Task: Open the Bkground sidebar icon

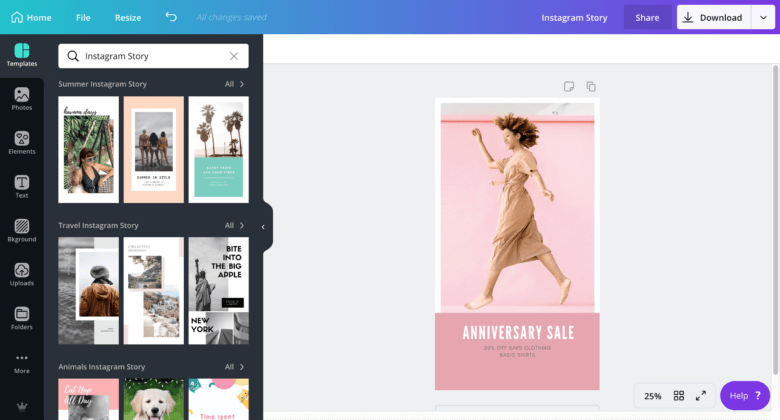Action: 22,230
